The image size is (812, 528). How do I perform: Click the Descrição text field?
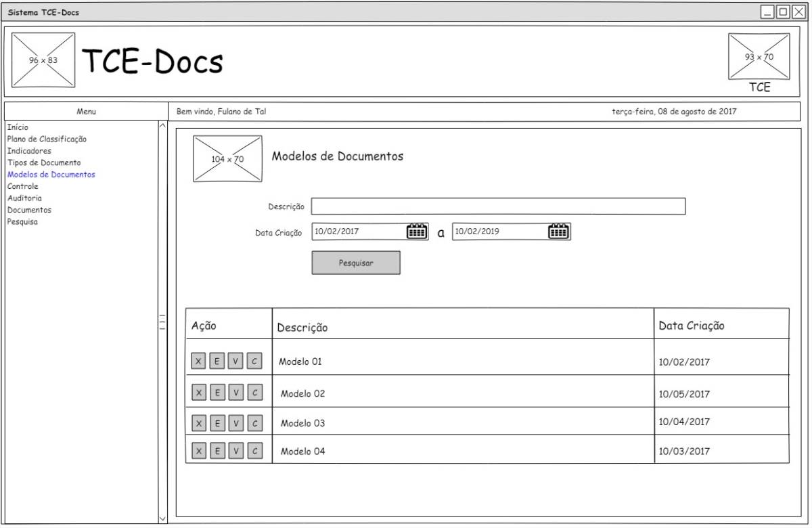[x=498, y=206]
